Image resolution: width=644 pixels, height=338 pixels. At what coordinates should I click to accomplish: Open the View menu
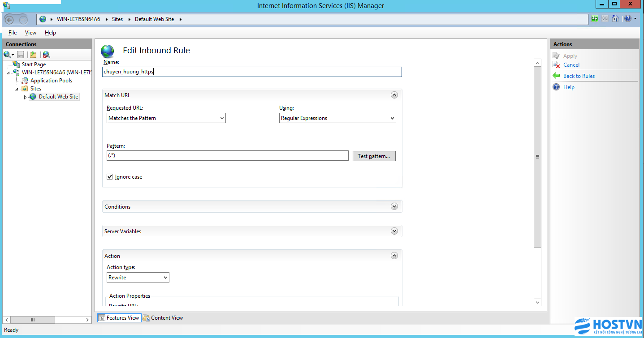(30, 33)
